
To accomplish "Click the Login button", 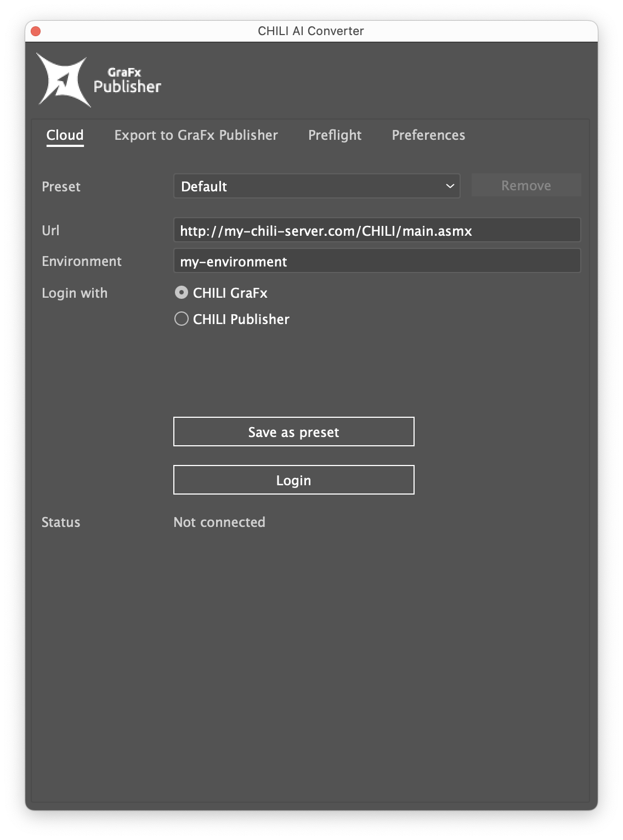I will point(293,480).
